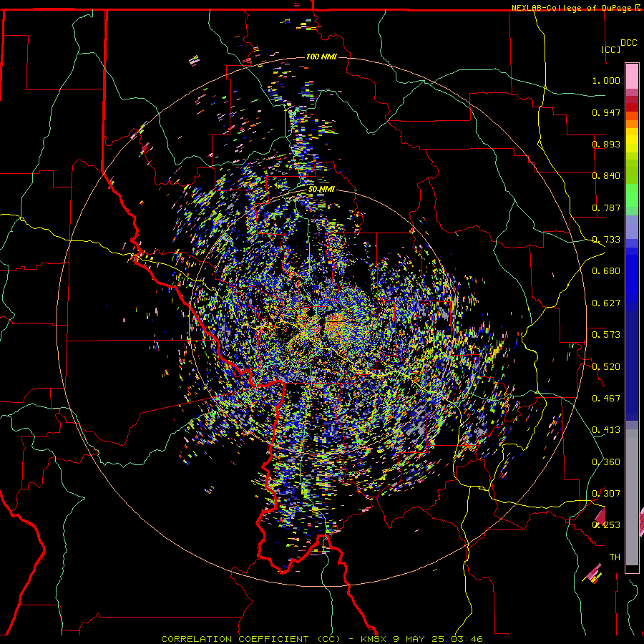Pick the orange legend band near 0.947

632,116
